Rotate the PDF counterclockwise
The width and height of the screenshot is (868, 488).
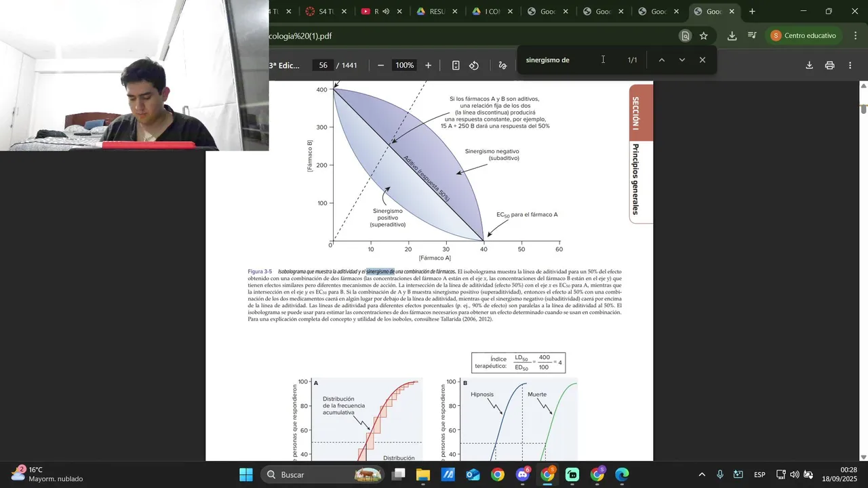[x=474, y=65]
